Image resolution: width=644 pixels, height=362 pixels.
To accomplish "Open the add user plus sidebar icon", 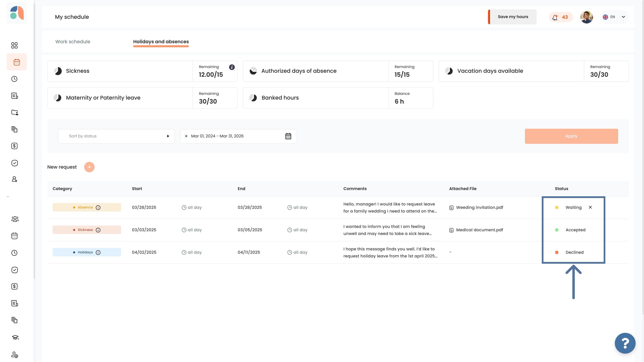I will coord(15,355).
